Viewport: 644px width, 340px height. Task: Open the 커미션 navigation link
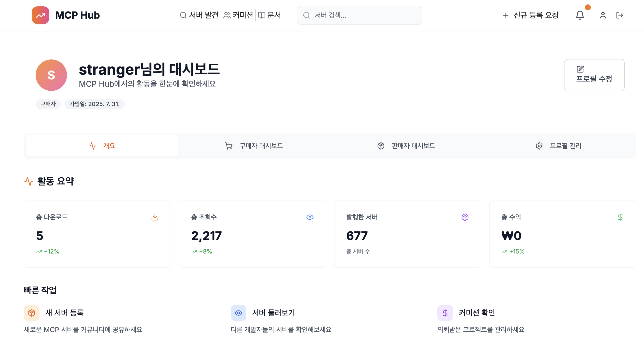pos(238,15)
